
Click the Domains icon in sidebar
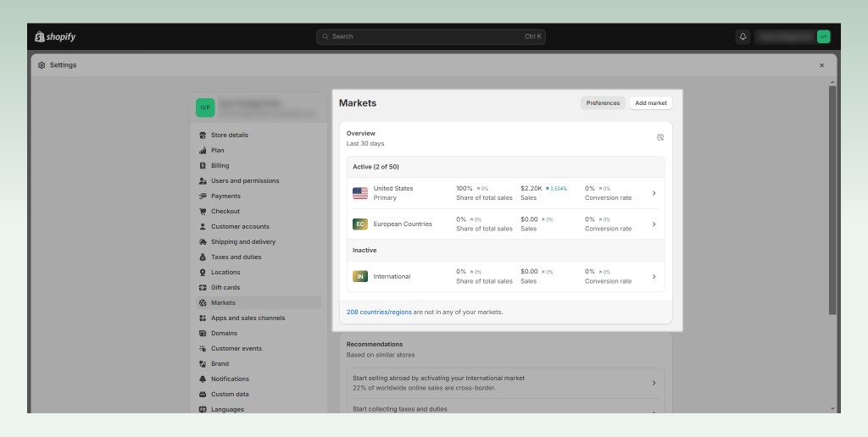coord(203,333)
